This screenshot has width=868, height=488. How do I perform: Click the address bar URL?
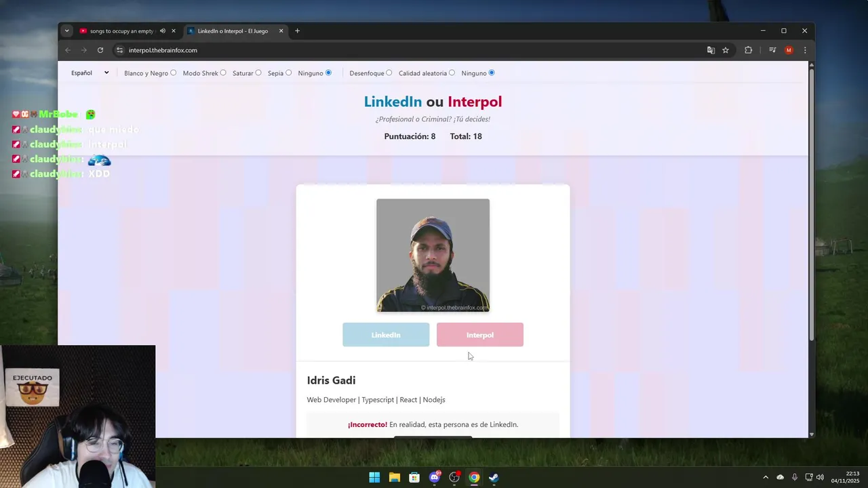tap(163, 50)
